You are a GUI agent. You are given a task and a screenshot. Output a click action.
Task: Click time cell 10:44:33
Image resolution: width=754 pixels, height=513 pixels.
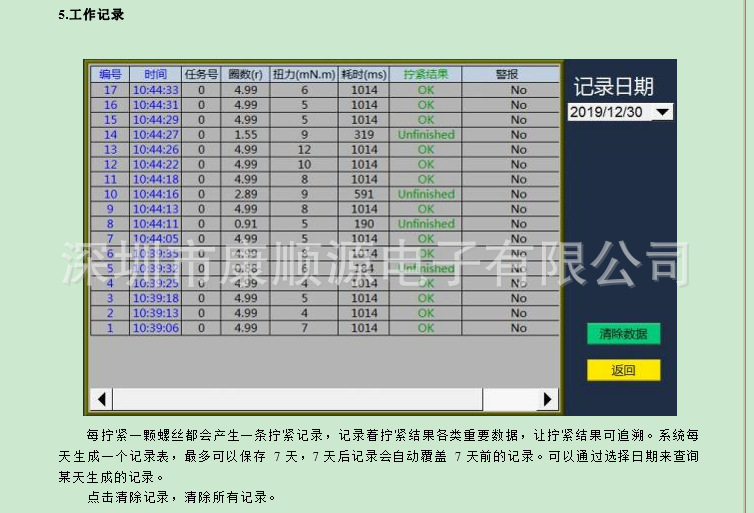tap(155, 90)
